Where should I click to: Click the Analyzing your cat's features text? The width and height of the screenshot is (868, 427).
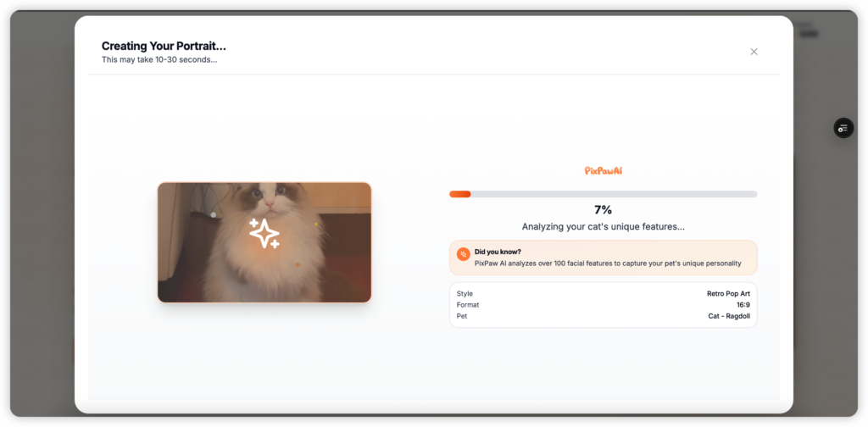pos(603,227)
